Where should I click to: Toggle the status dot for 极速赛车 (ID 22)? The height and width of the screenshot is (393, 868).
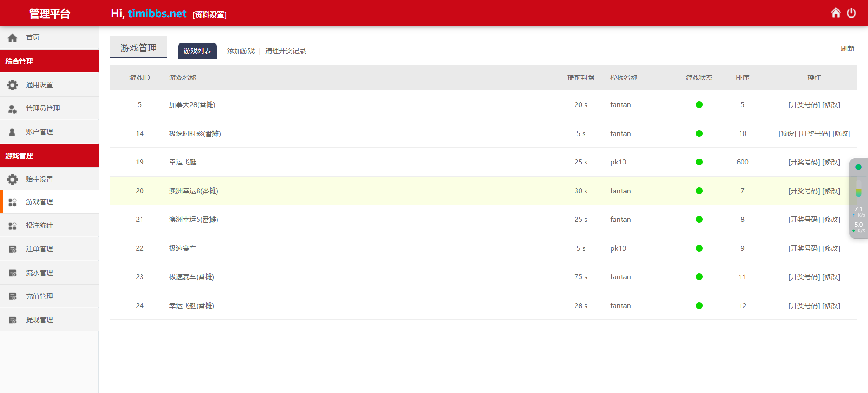(x=699, y=248)
